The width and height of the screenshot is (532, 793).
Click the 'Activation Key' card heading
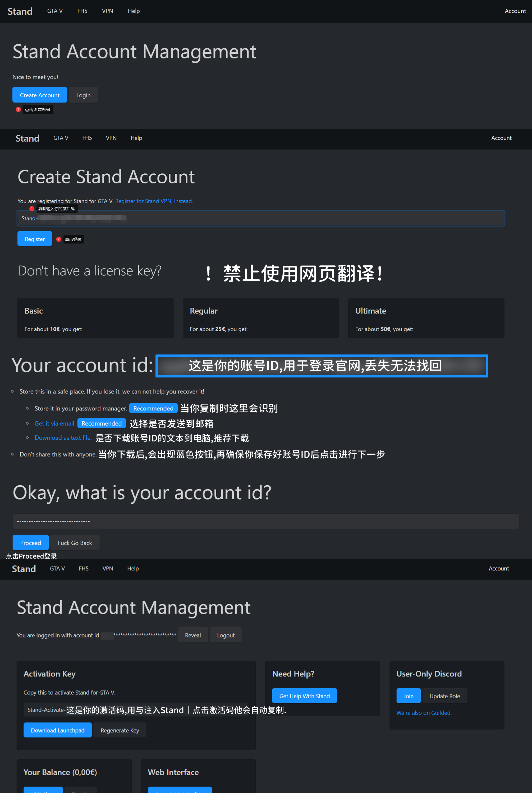tap(49, 674)
